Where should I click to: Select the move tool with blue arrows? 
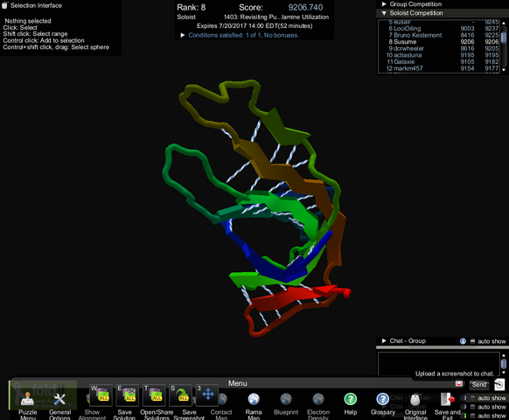point(208,395)
